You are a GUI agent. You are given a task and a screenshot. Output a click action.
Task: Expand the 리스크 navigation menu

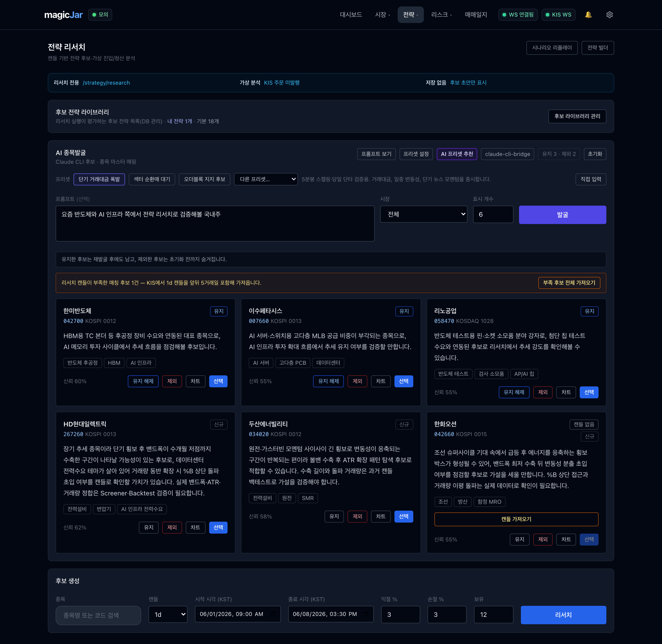tap(441, 14)
